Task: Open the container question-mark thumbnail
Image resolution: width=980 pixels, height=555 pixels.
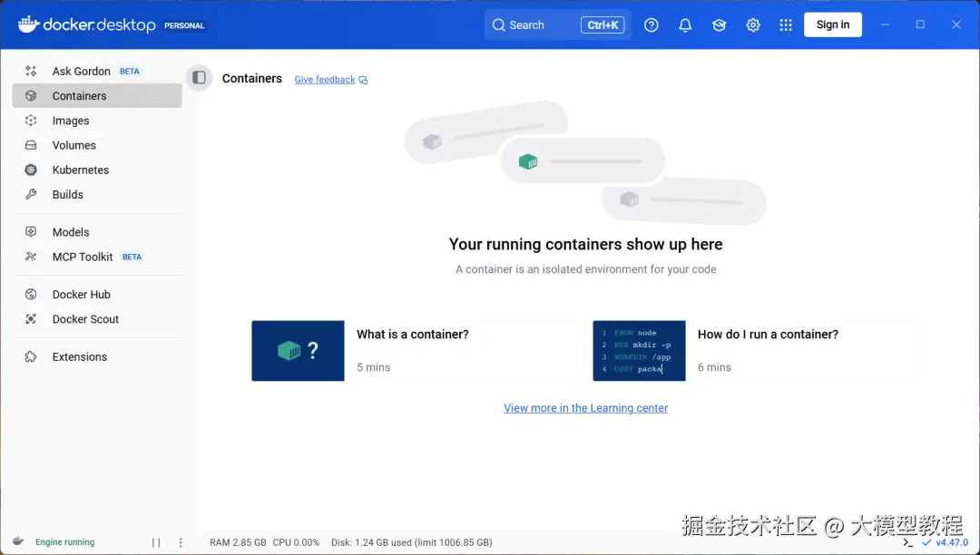Action: (298, 350)
